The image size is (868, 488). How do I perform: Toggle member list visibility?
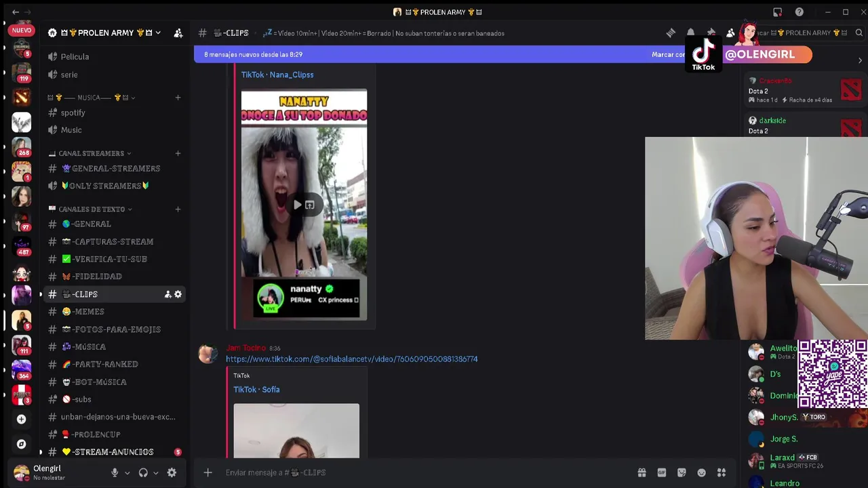(730, 33)
